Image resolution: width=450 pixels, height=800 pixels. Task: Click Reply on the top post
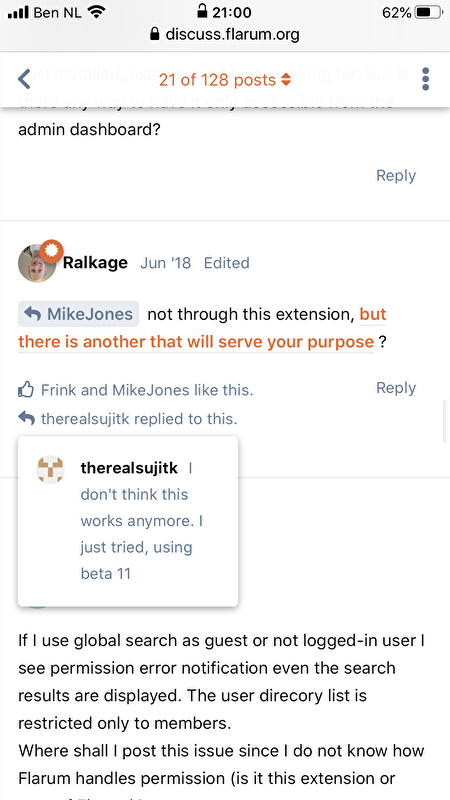pyautogui.click(x=396, y=175)
